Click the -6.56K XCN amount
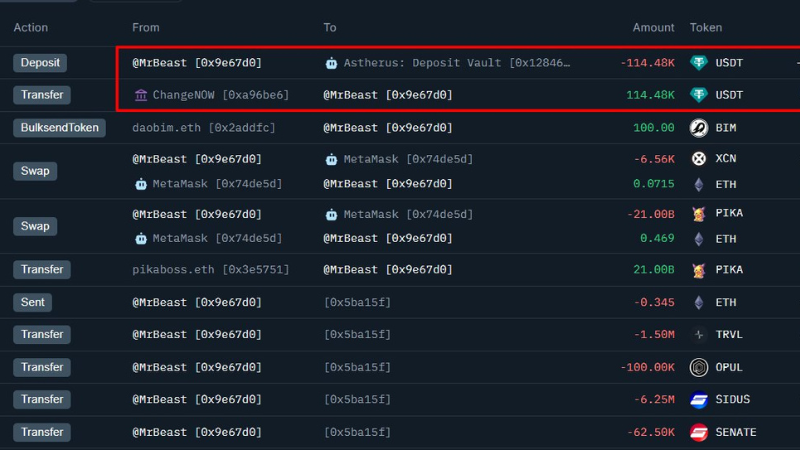The image size is (800, 450). tap(654, 159)
